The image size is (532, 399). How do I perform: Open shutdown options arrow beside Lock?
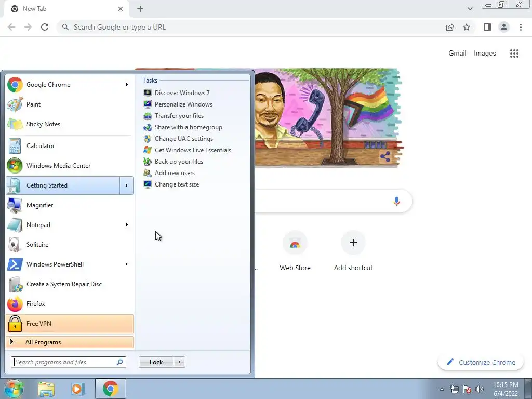(179, 362)
